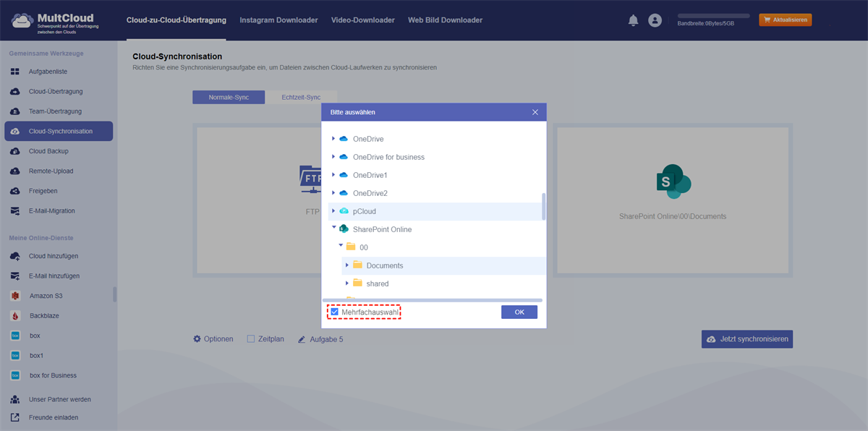
Task: Click the Aufgabenliste grid icon
Action: click(15, 72)
